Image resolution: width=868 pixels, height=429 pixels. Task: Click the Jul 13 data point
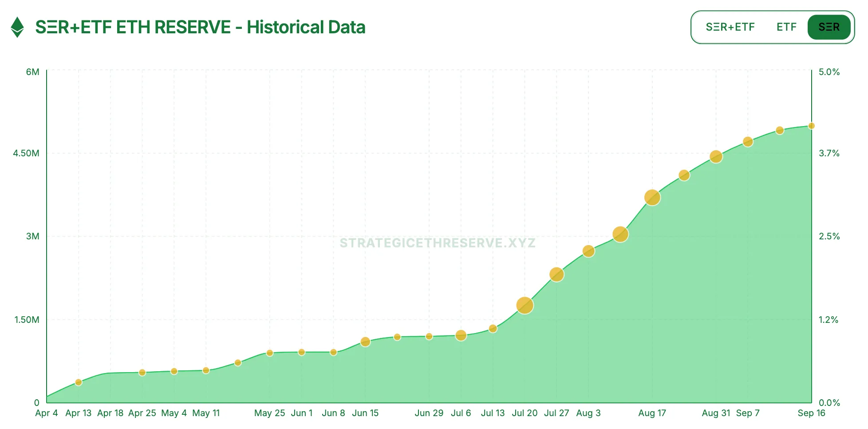click(x=493, y=329)
